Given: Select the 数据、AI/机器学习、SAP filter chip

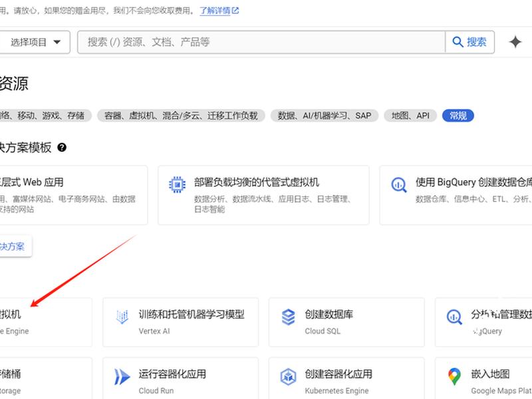Looking at the screenshot, I should tap(325, 116).
